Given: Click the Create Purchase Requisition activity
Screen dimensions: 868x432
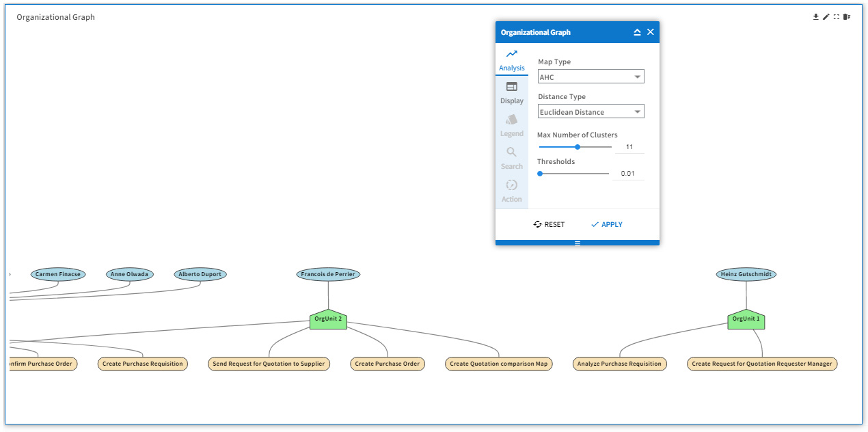Looking at the screenshot, I should [143, 364].
